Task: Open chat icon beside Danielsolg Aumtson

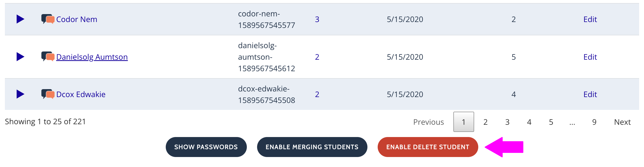Action: coord(48,57)
